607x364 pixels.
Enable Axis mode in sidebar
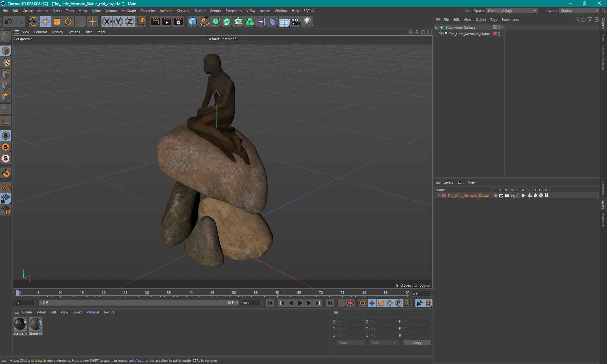click(x=6, y=121)
